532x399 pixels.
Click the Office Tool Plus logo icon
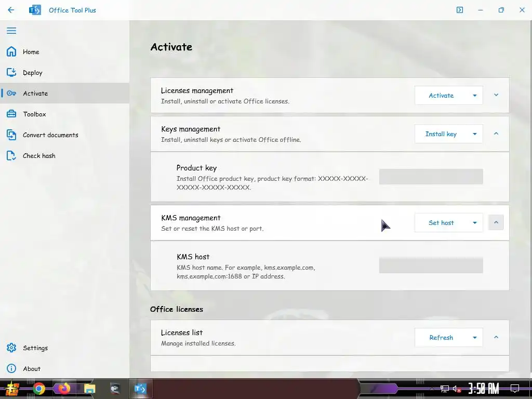point(35,10)
